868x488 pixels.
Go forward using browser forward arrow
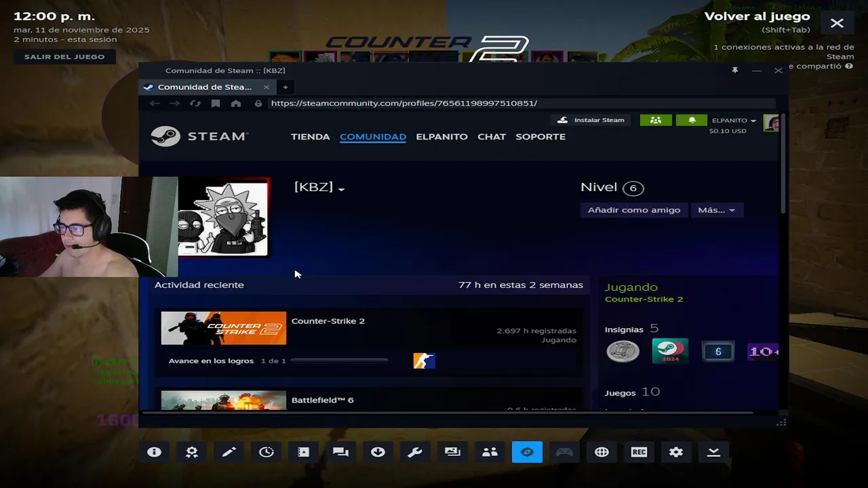175,104
